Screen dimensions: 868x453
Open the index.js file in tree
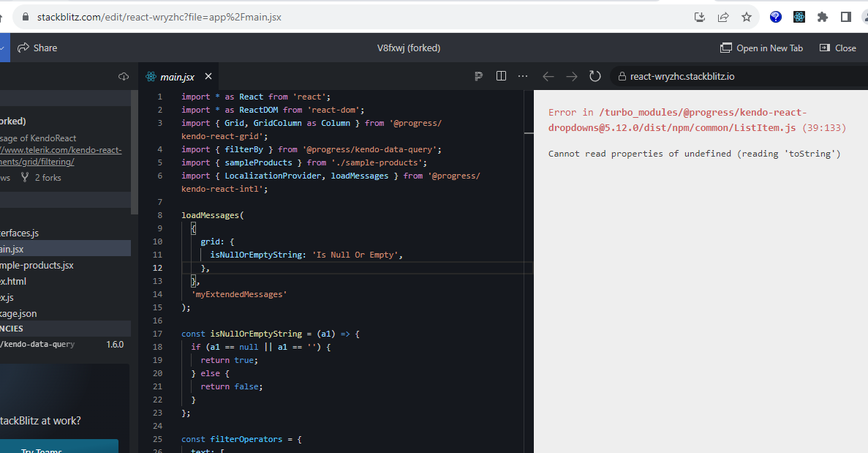65,297
